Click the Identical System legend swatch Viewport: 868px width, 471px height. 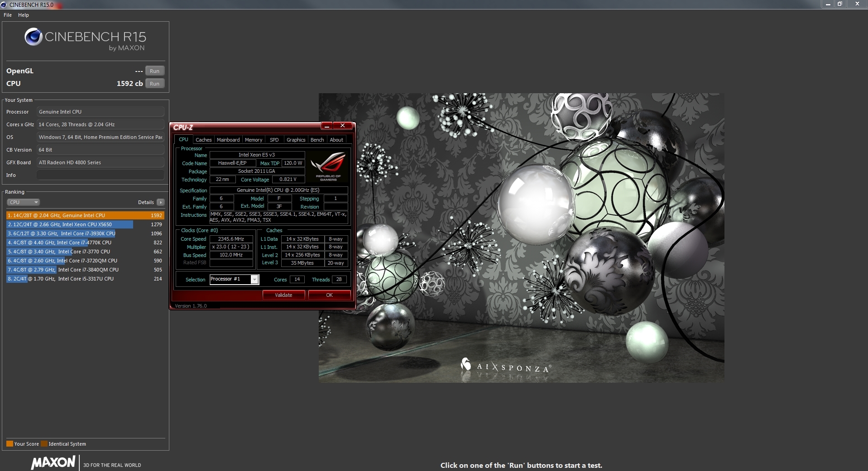point(44,444)
